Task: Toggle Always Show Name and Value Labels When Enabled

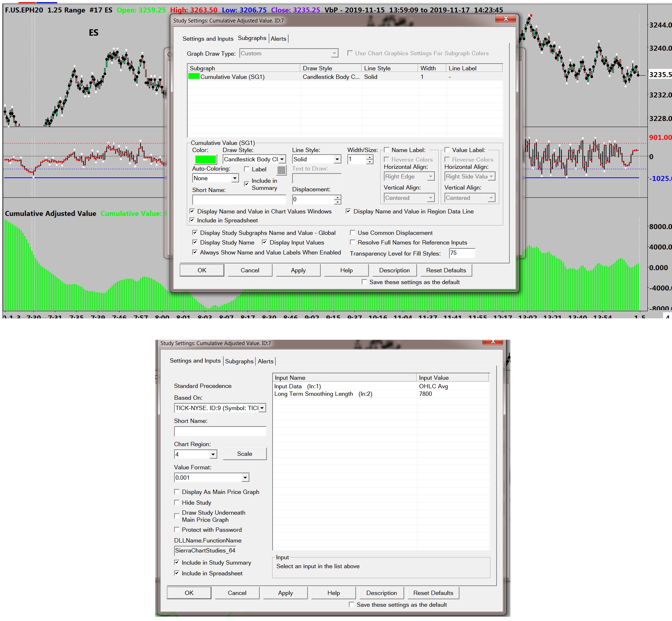Action: 195,252
